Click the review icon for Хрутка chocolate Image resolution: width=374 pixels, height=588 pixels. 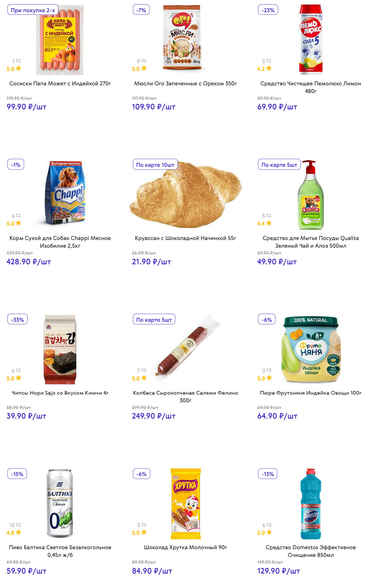(144, 525)
